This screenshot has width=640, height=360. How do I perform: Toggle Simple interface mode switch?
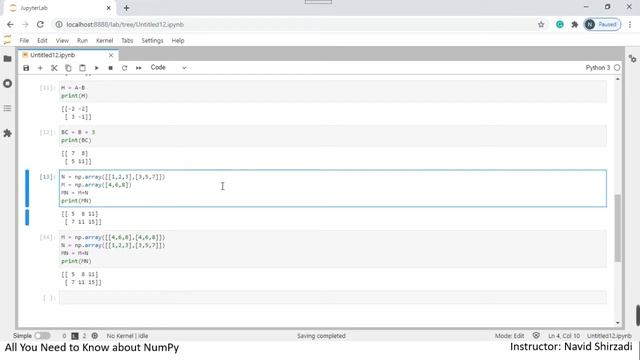(42, 336)
